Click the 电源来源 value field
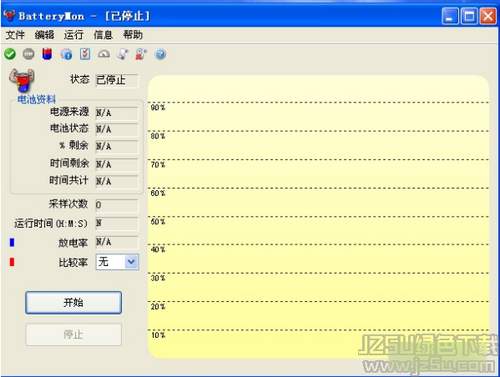 point(117,113)
